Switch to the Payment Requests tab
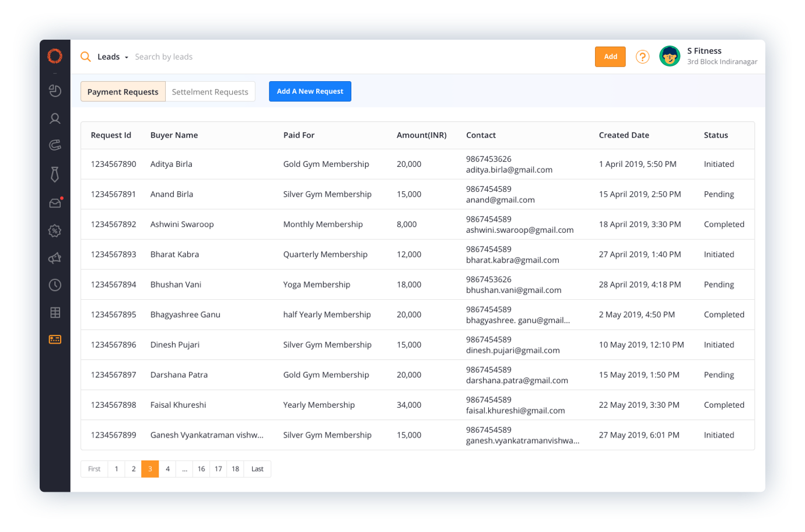This screenshot has width=805, height=532. pos(123,92)
